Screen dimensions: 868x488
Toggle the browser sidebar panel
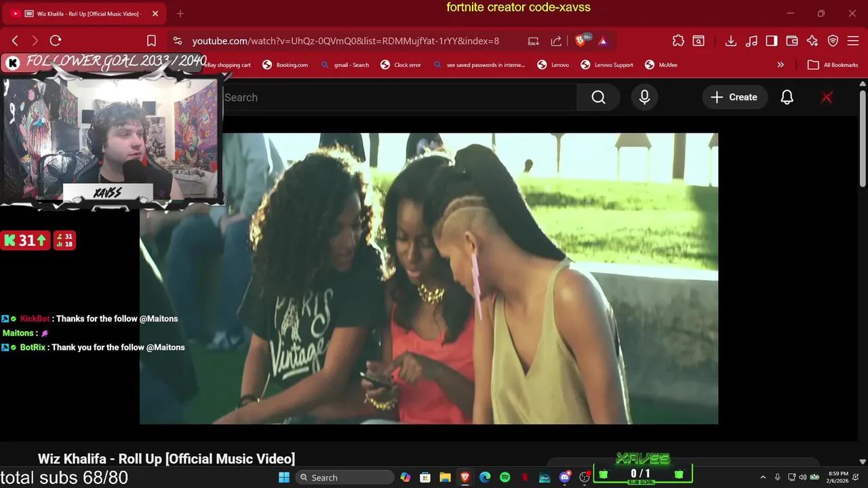pos(772,41)
